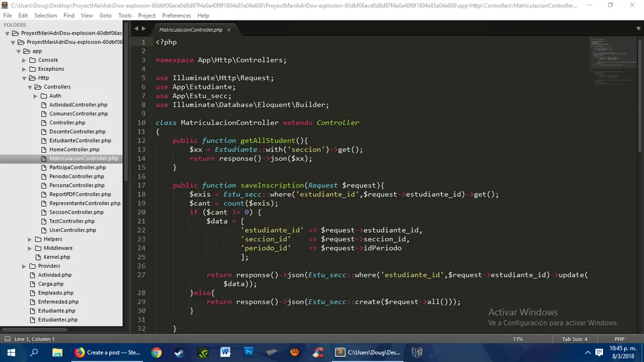The height and width of the screenshot is (362, 644).
Task: Open File Explorer from taskbar
Action: click(x=57, y=353)
